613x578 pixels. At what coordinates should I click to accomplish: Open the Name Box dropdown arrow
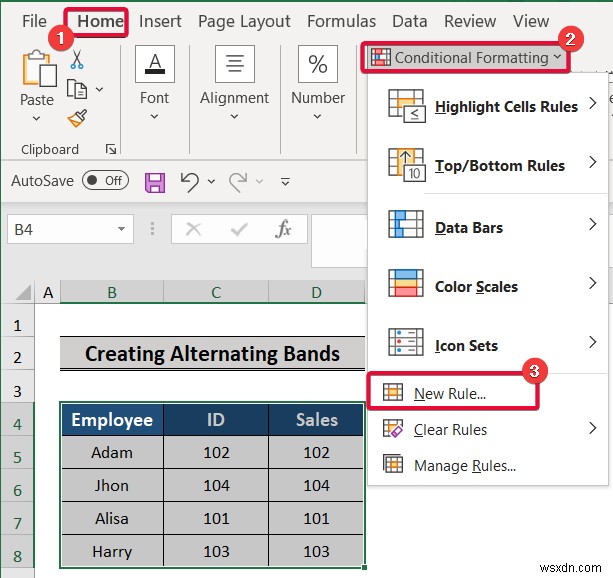pyautogui.click(x=121, y=229)
